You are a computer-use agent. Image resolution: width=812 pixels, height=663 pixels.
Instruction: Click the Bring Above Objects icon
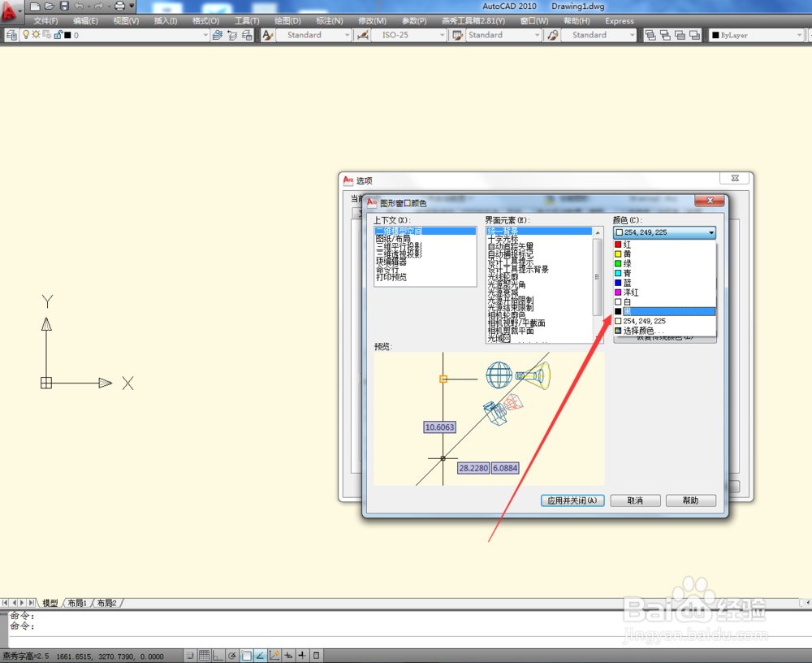(680, 35)
